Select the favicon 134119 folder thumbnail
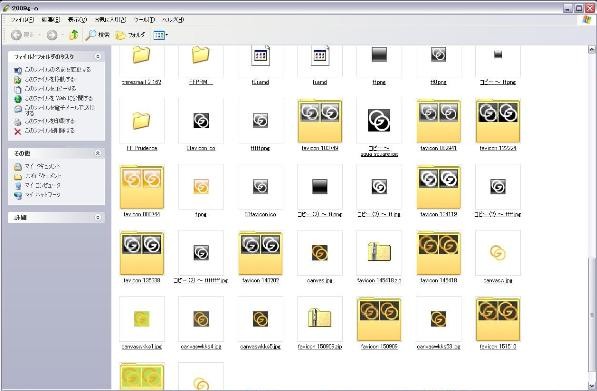This screenshot has width=597, height=391. click(x=438, y=187)
